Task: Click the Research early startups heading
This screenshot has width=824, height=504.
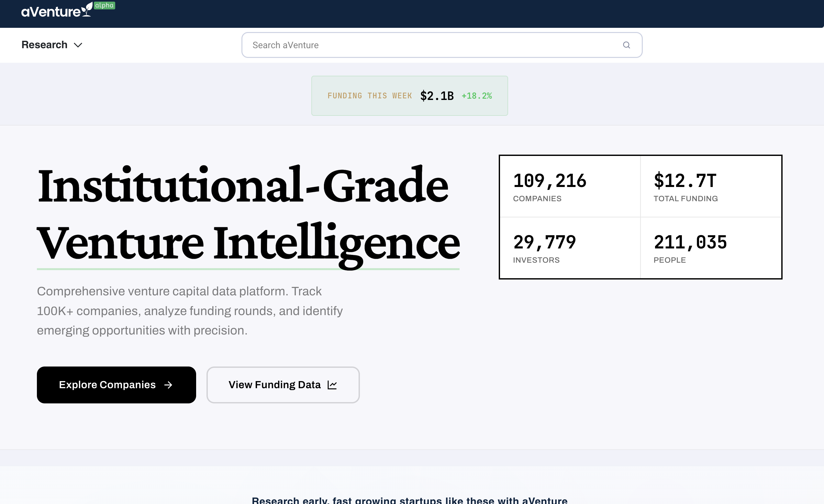Action: (409, 500)
